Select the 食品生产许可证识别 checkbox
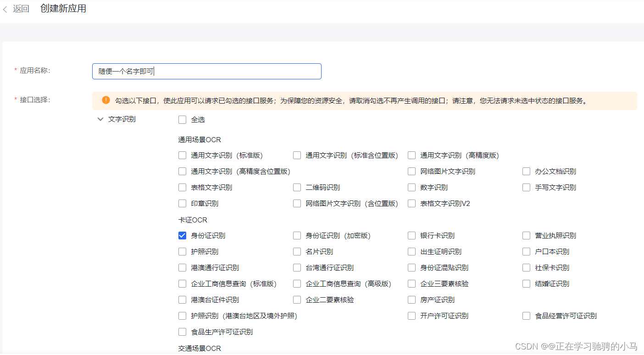This screenshot has height=355, width=644. [x=182, y=332]
